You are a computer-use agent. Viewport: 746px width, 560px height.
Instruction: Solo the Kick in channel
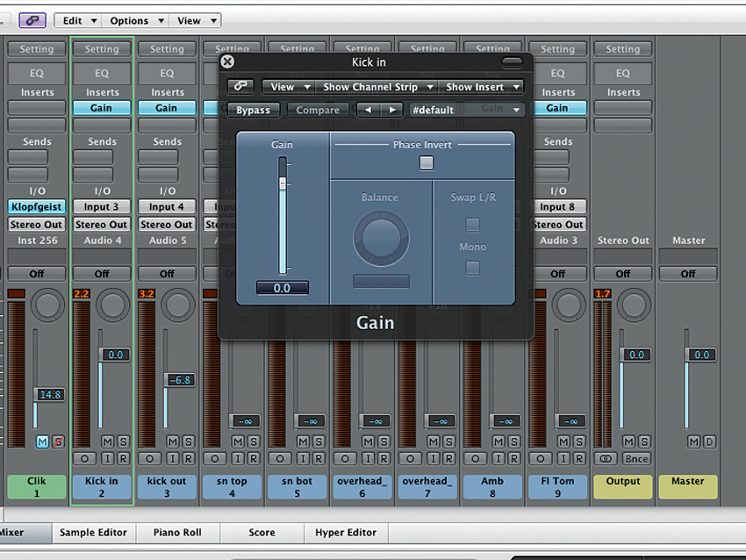[123, 442]
